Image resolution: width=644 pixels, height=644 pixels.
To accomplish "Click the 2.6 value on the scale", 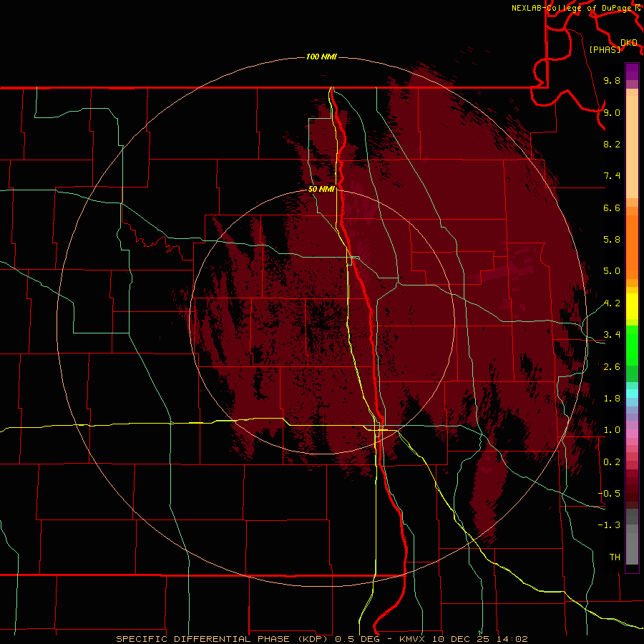I will [612, 367].
